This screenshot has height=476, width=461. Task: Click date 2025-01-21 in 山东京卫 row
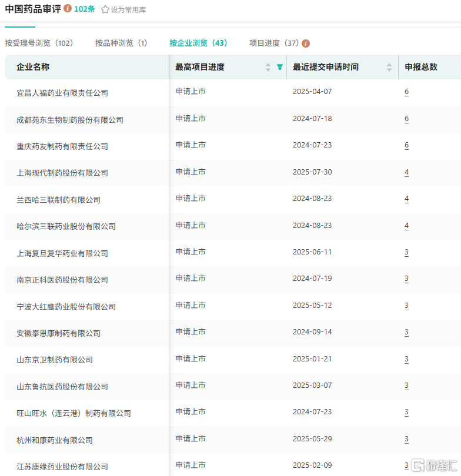click(312, 359)
